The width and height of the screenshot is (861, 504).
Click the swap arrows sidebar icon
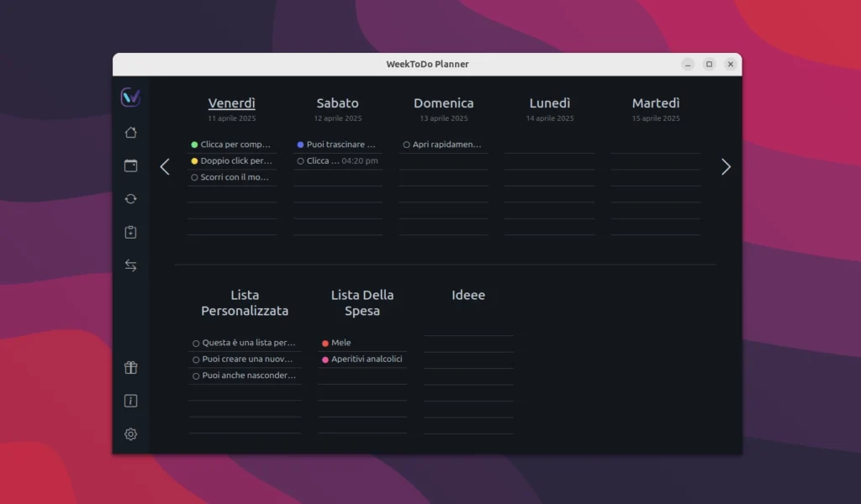pos(130,265)
